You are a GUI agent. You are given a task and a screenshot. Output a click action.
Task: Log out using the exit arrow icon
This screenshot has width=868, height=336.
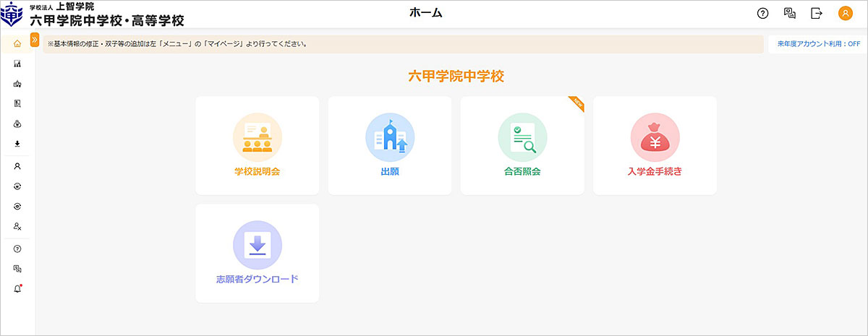pos(817,13)
